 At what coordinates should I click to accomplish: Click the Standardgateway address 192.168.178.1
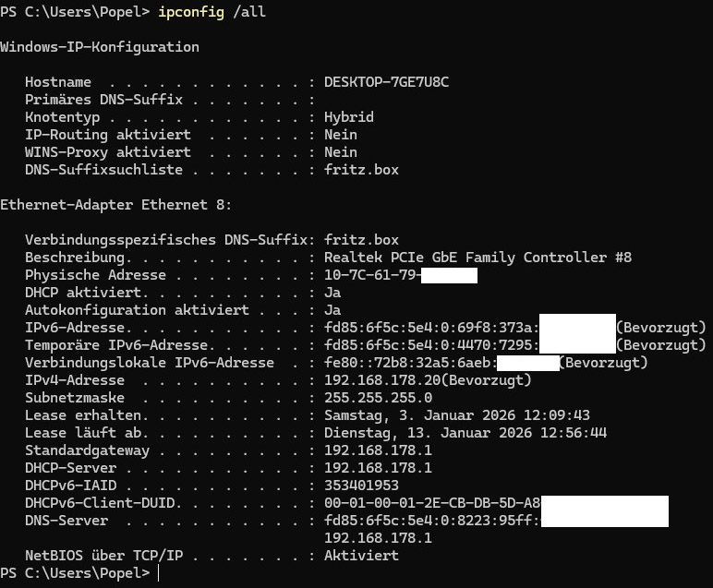378,450
